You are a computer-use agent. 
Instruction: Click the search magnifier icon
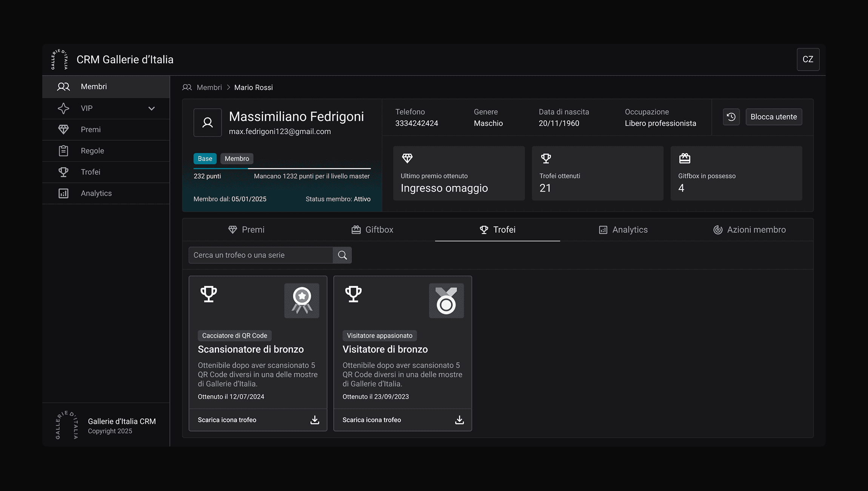(342, 255)
